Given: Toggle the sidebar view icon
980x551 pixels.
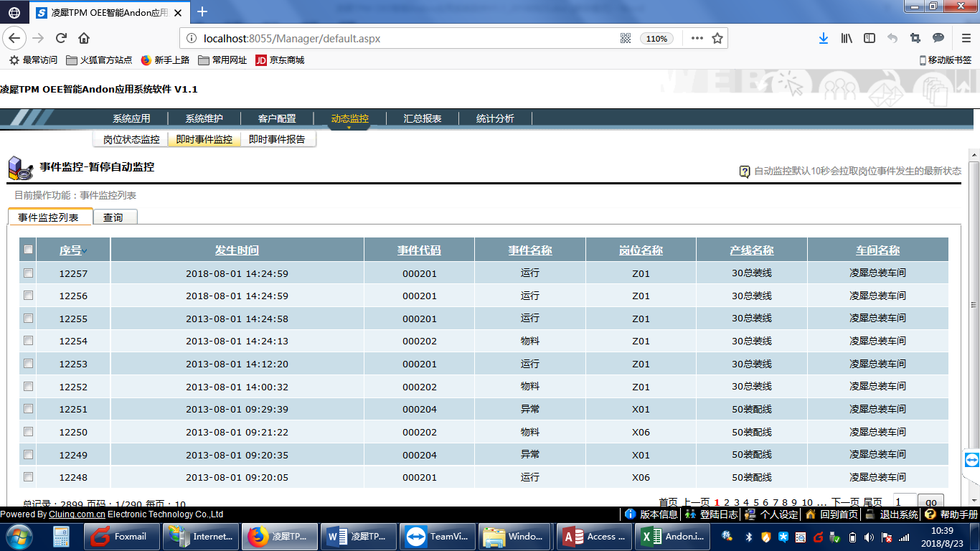Looking at the screenshot, I should [x=870, y=38].
